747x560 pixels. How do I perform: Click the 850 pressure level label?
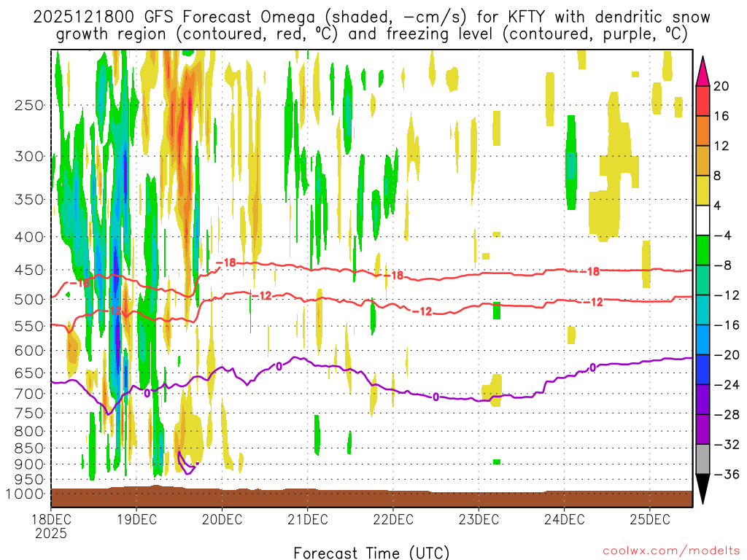(x=29, y=448)
